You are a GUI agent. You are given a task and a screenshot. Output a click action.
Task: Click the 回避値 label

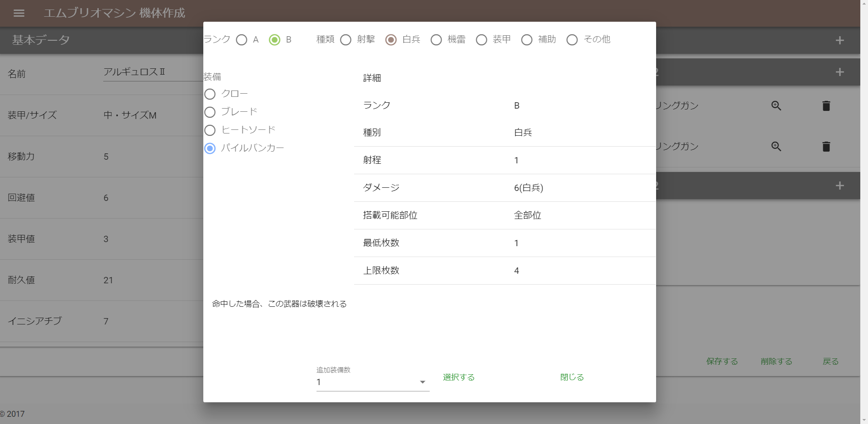[21, 198]
